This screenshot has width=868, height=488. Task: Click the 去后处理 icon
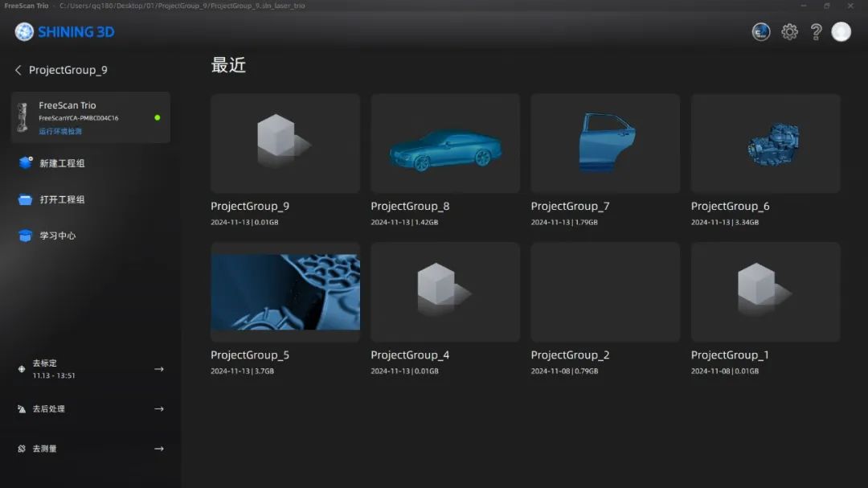coord(22,409)
